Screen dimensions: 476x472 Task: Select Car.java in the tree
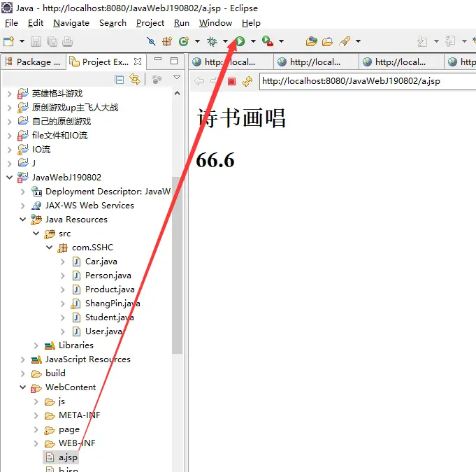point(101,262)
